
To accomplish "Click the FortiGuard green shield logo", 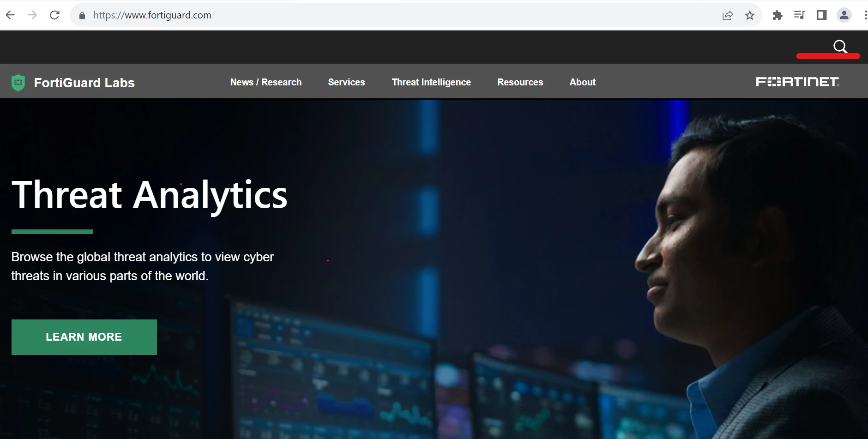I will pos(18,83).
